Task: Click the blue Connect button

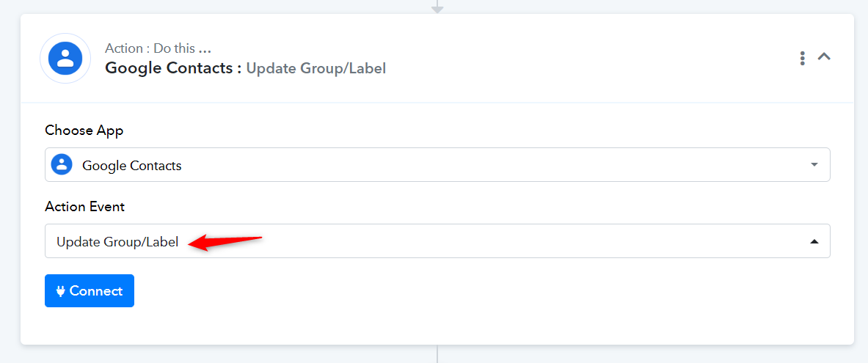Action: pos(89,290)
